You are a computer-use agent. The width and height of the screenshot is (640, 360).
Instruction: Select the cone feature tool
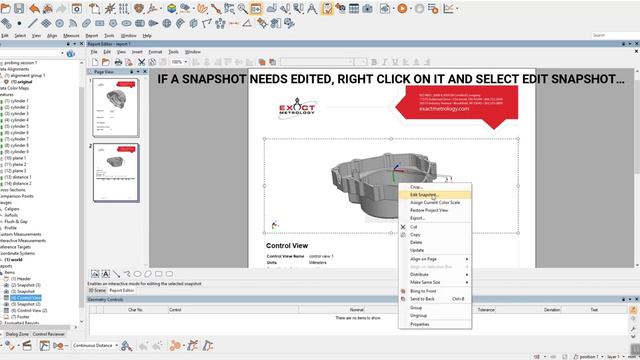(x=153, y=23)
